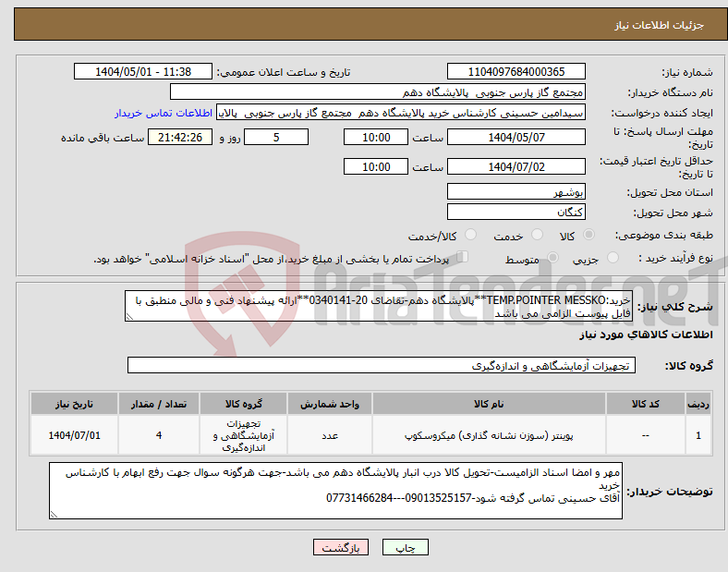
Task: Click the item name cell پوینتر میکروسکوپ
Action: pyautogui.click(x=489, y=435)
